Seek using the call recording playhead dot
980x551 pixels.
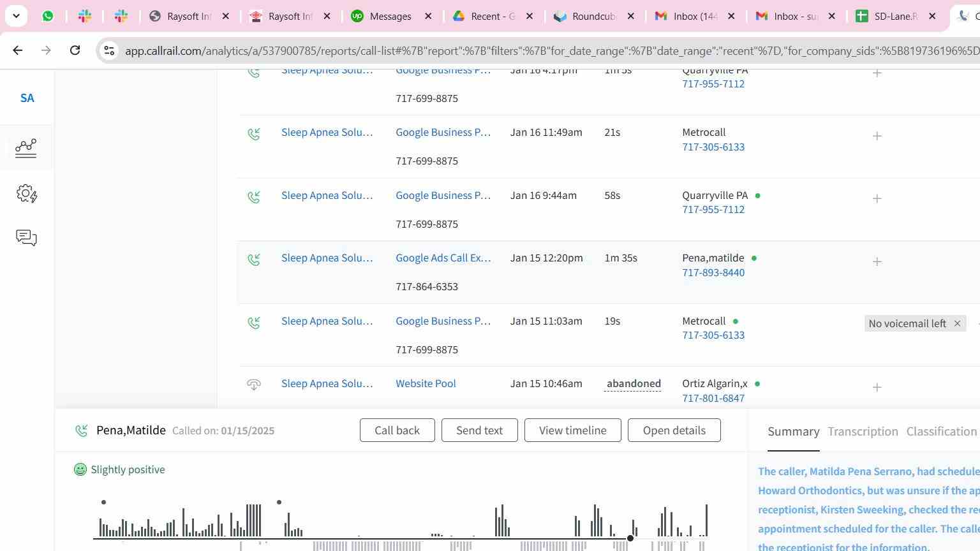pos(630,538)
